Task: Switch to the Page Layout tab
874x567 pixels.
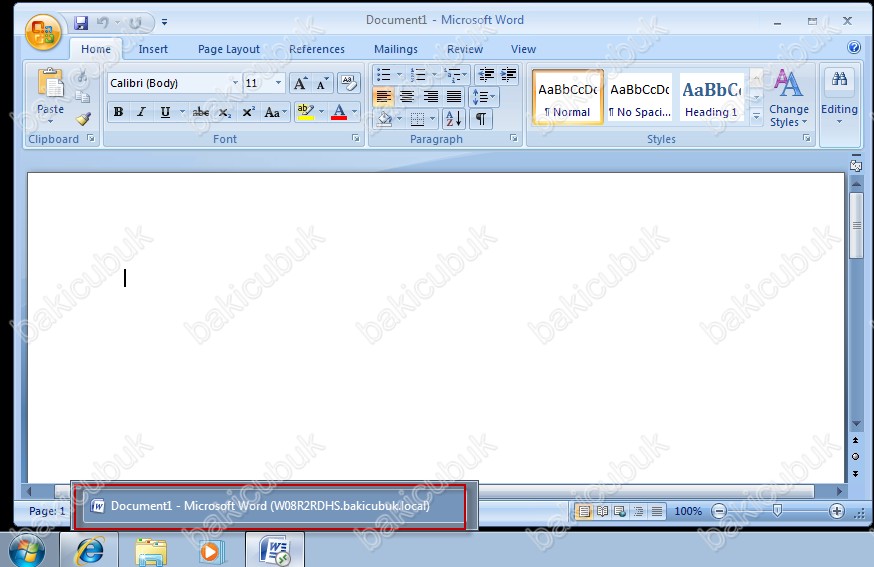Action: pyautogui.click(x=229, y=49)
